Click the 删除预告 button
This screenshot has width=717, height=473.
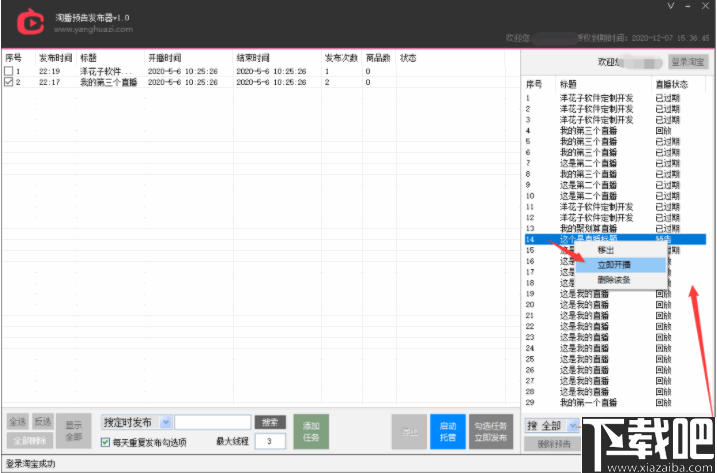click(x=552, y=444)
